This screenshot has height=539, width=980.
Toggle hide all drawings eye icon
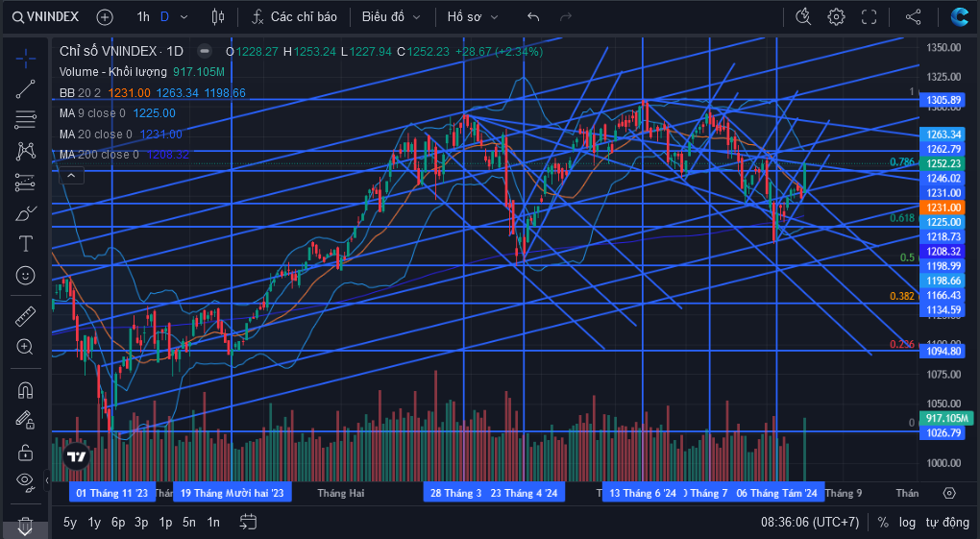click(x=26, y=480)
